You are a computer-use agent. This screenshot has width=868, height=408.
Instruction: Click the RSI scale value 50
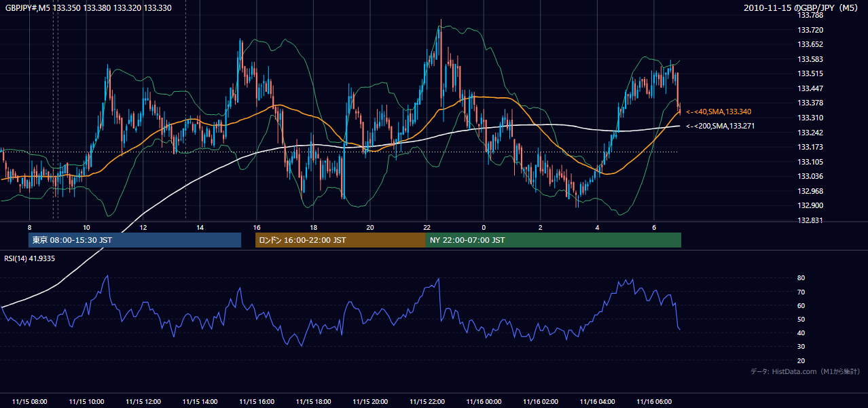801,319
